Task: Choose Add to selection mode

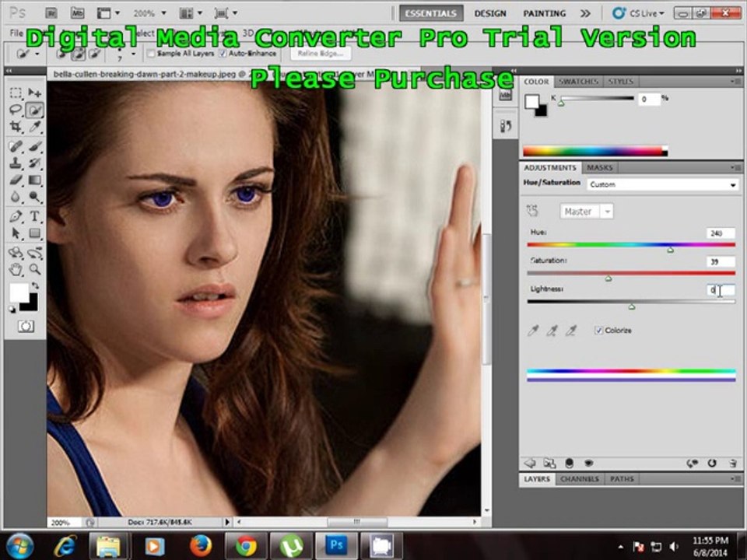Action: tap(78, 54)
